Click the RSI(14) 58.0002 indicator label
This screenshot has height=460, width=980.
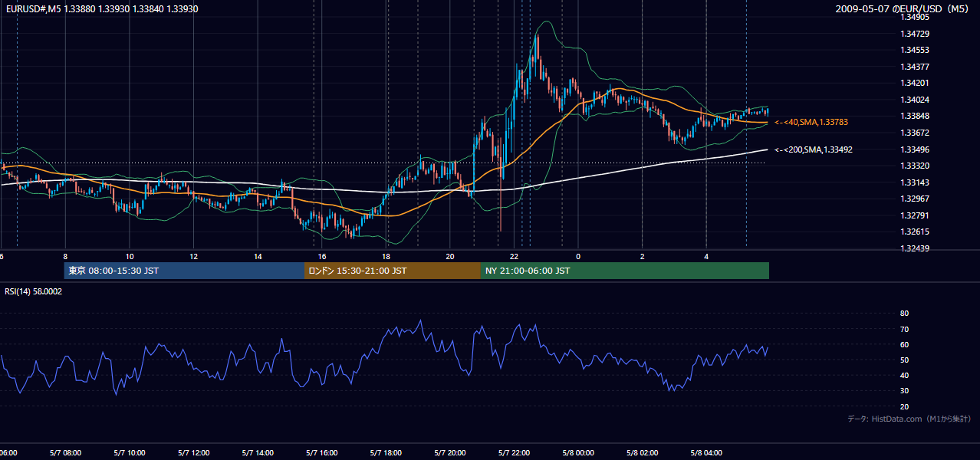34,291
